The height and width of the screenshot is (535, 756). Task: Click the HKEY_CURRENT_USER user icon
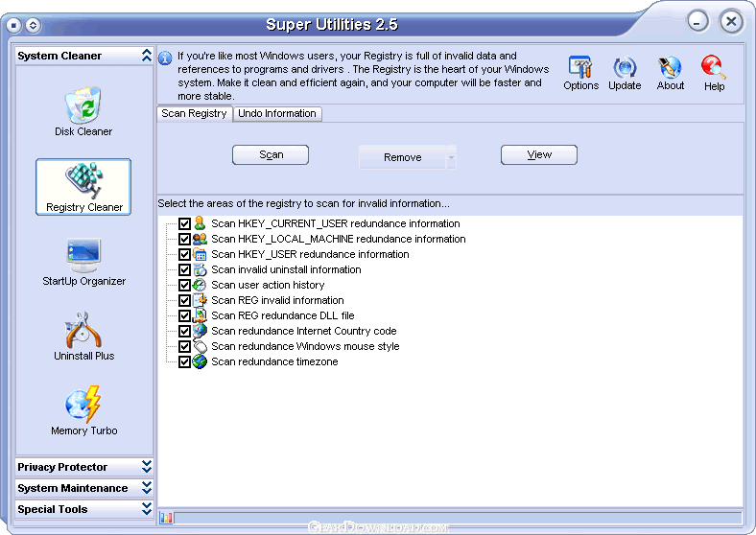[x=200, y=223]
